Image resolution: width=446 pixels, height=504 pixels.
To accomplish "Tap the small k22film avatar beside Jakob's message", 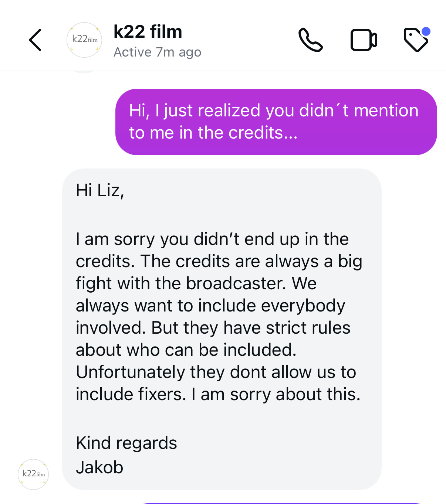I will tap(33, 474).
